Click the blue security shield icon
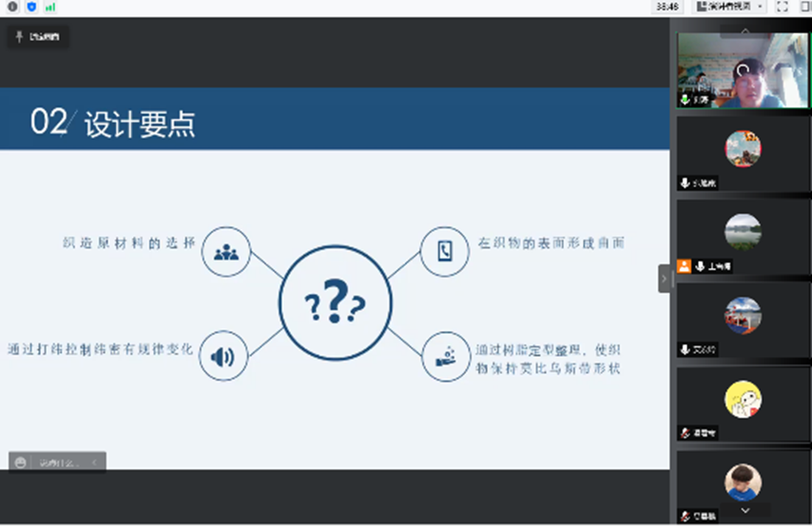The width and height of the screenshot is (812, 527). tap(31, 7)
